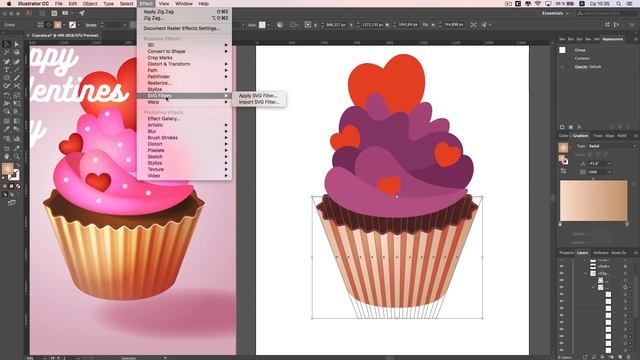Click the Add New Effect fx icon

pyautogui.click(x=580, y=127)
